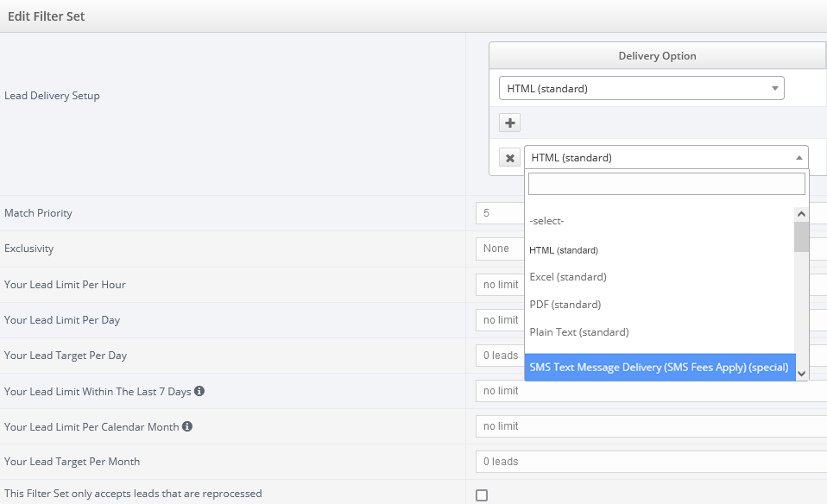This screenshot has height=504, width=827.
Task: Remove second delivery option with X icon
Action: point(510,158)
